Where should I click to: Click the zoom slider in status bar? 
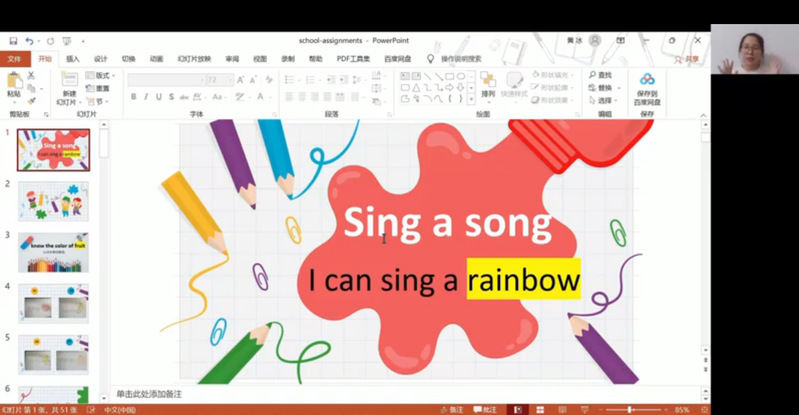click(x=630, y=410)
